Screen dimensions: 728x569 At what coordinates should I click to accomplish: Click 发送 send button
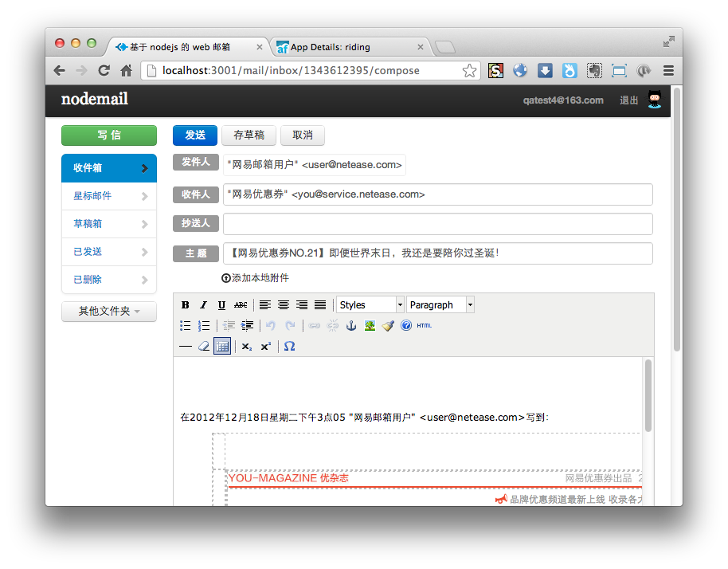[x=195, y=135]
